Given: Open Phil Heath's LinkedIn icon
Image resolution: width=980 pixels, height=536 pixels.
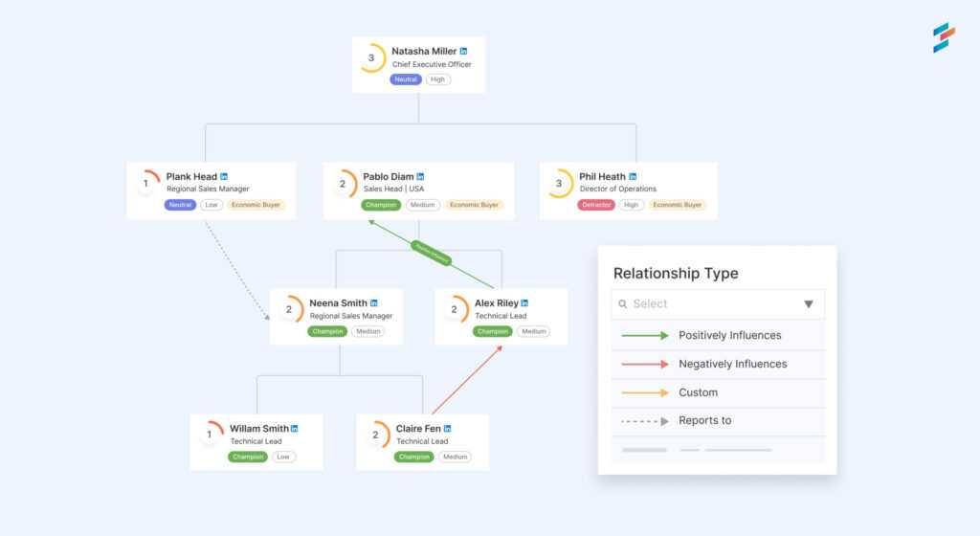Looking at the screenshot, I should [633, 177].
